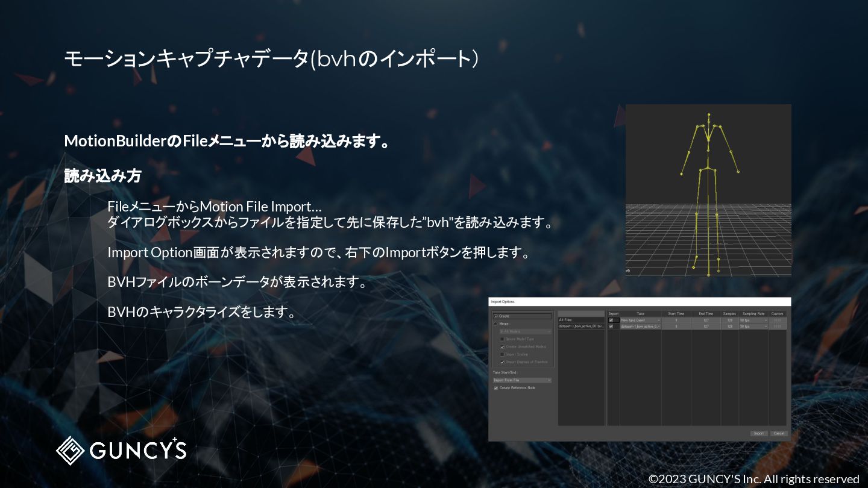Click the End Time column header
The height and width of the screenshot is (488, 868).
pyautogui.click(x=706, y=314)
